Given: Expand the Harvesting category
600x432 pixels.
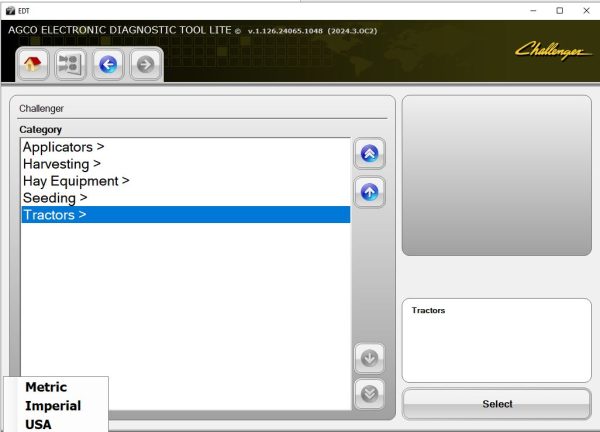Looking at the screenshot, I should [x=186, y=164].
